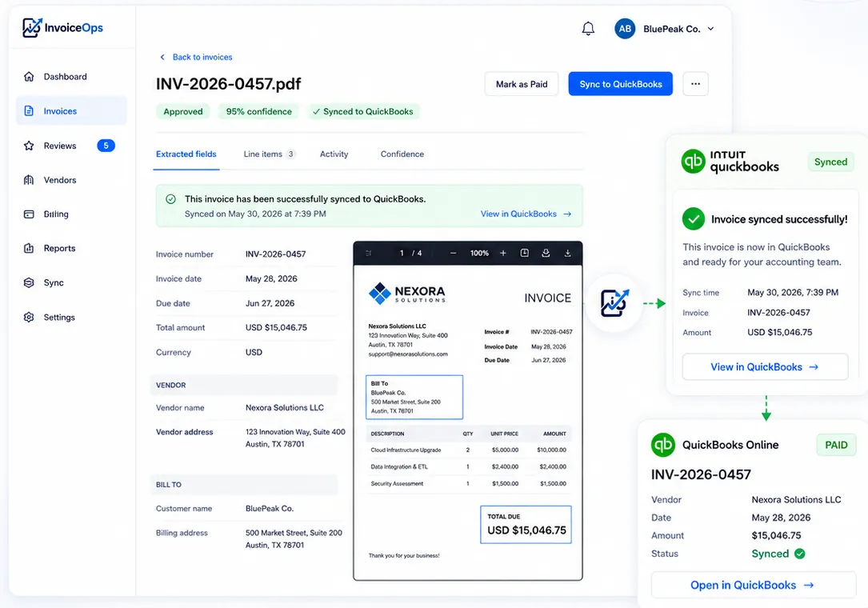Click the Reviews star icon

click(x=29, y=146)
